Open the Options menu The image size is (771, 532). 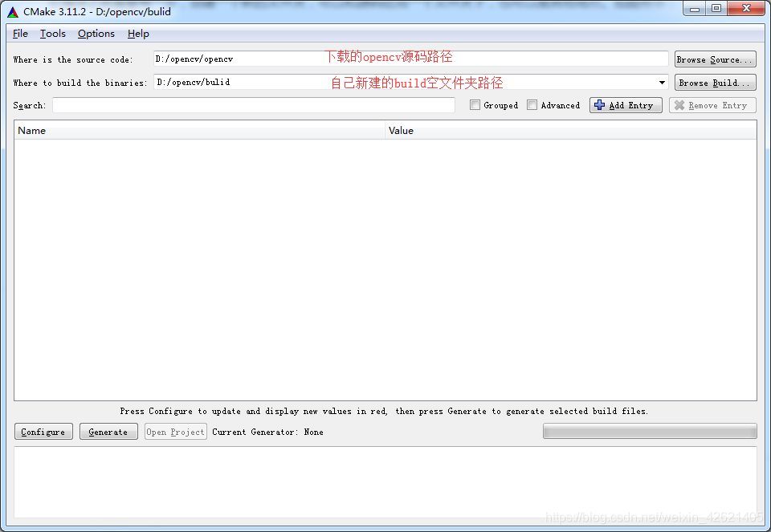tap(96, 34)
